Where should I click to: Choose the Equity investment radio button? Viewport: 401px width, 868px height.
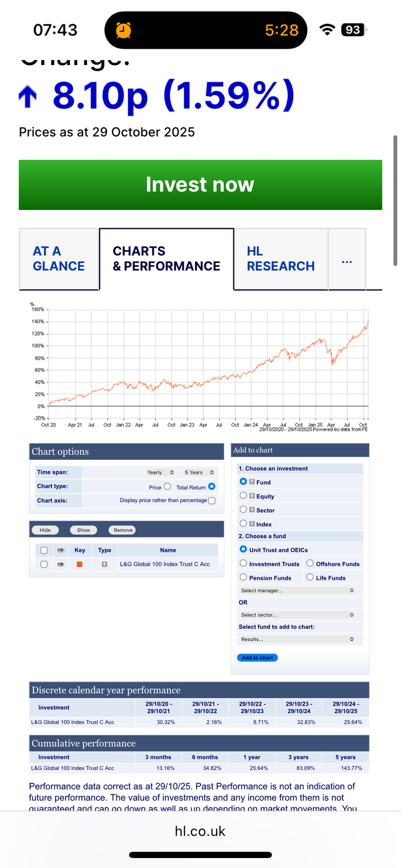coord(243,496)
